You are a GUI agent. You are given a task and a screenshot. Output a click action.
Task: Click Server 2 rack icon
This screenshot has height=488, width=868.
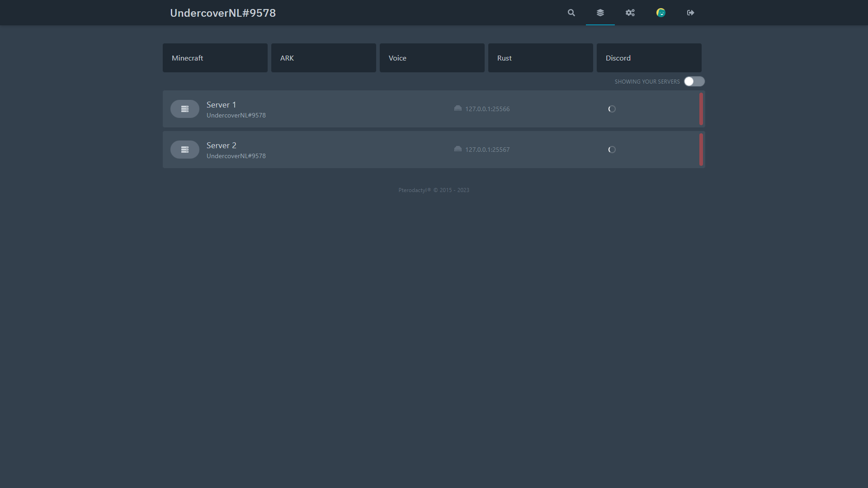click(184, 150)
